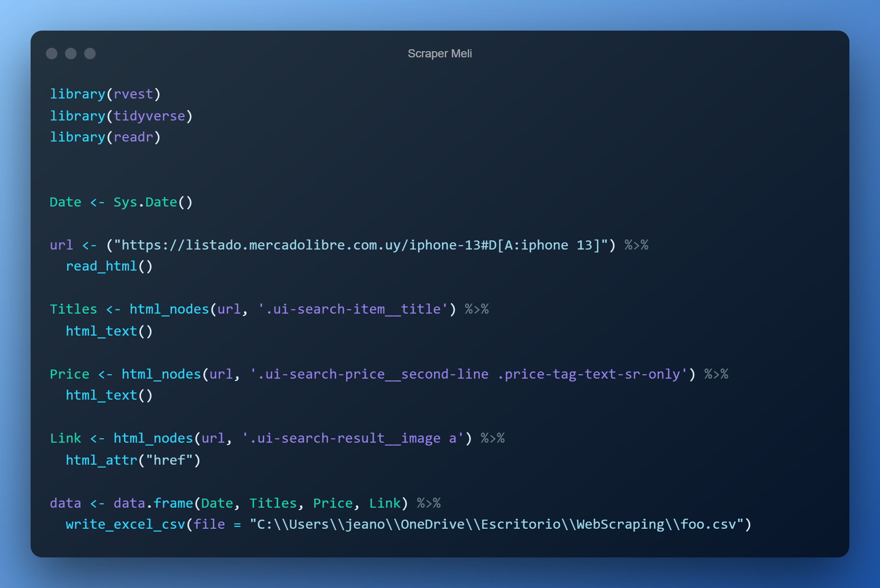This screenshot has height=588, width=880.
Task: Click the html_text() call under Titles
Action: coord(109,330)
